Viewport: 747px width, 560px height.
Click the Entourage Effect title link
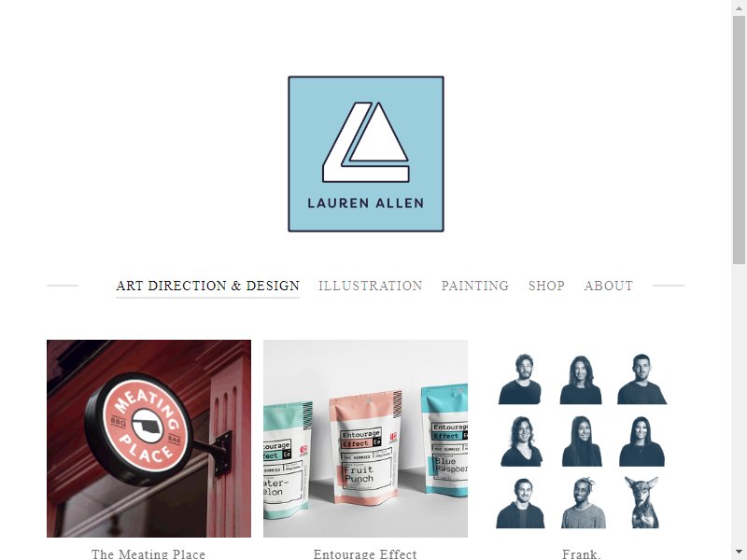coord(365,554)
